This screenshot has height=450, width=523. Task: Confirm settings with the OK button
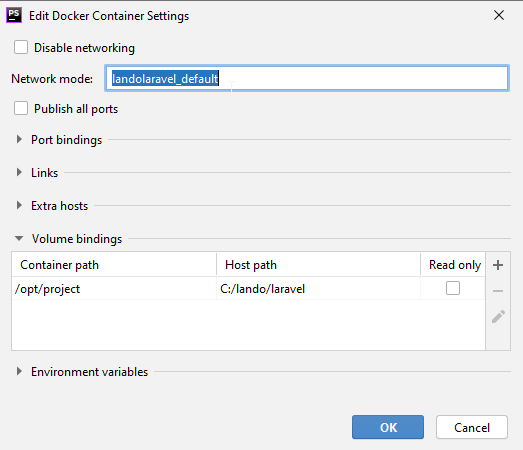click(388, 427)
